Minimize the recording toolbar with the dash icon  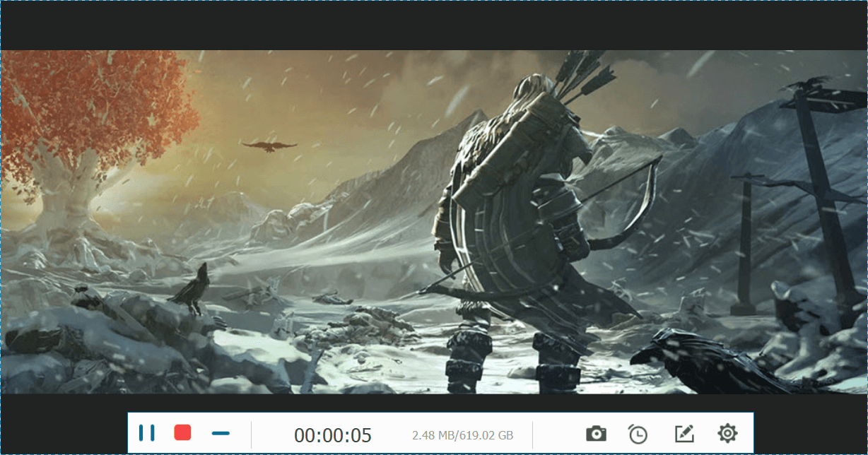[x=221, y=432]
